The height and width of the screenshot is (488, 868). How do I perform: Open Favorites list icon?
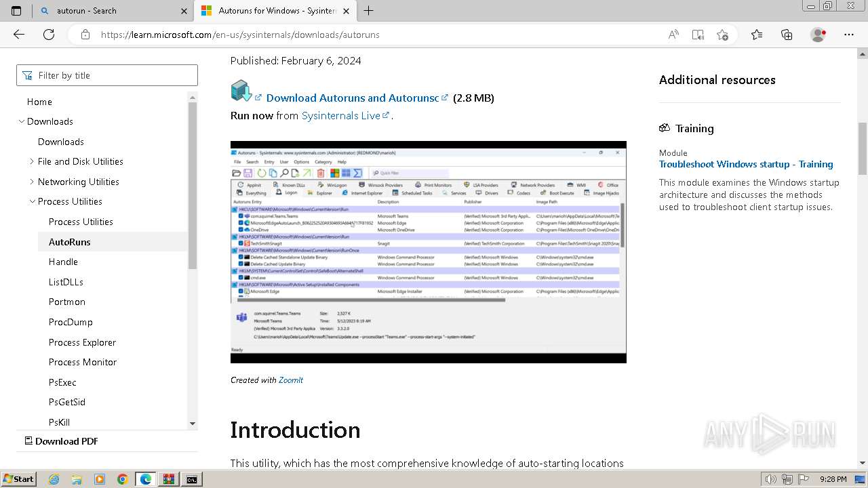757,35
